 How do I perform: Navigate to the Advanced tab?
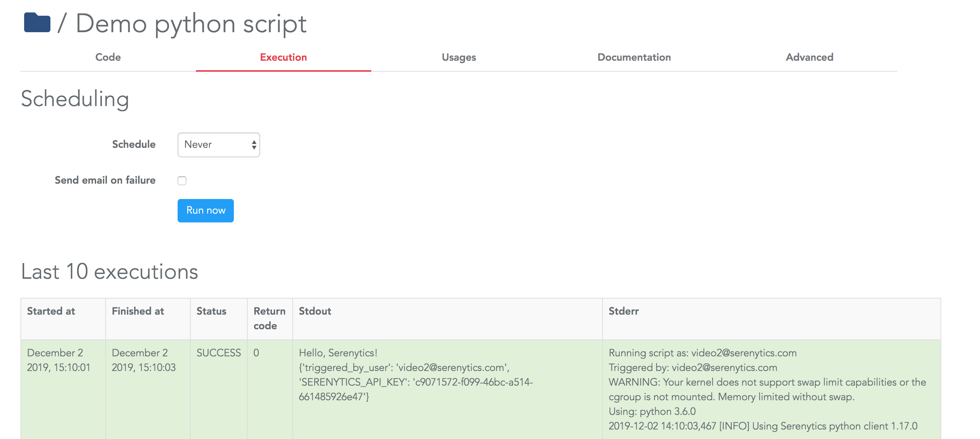[809, 57]
